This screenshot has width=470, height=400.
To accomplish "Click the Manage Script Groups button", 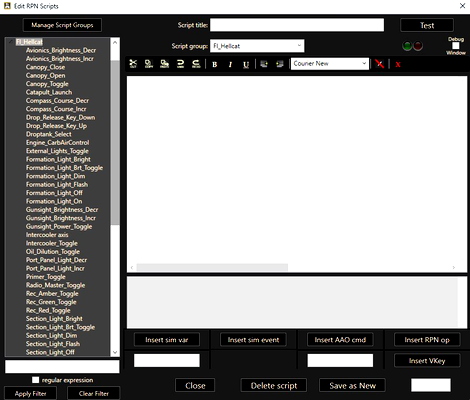I will point(62,25).
